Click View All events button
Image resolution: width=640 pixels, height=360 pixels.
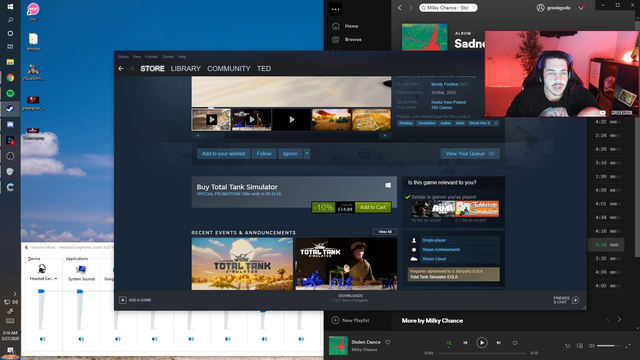point(385,232)
